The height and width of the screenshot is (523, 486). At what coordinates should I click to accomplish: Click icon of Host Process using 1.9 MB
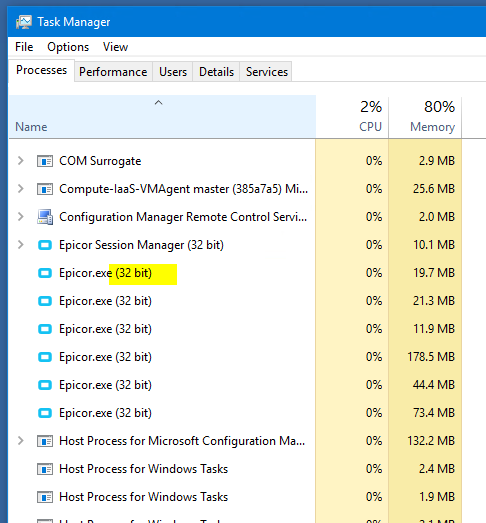pos(45,497)
